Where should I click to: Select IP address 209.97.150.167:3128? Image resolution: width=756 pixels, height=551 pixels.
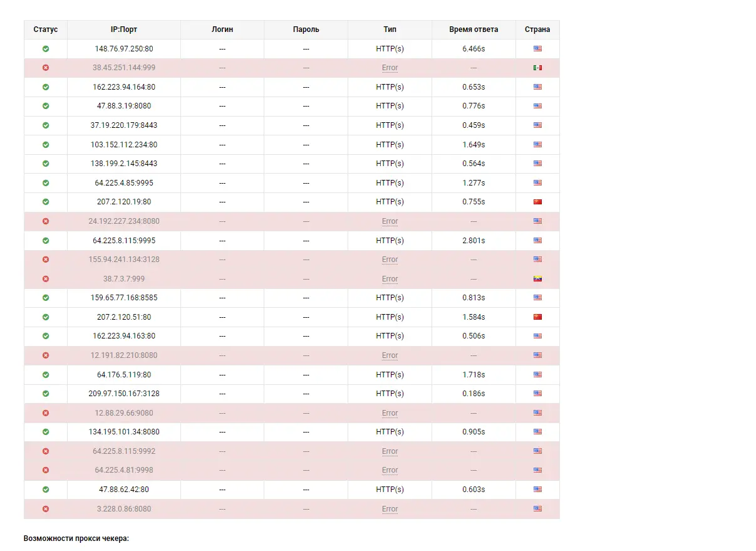[124, 394]
